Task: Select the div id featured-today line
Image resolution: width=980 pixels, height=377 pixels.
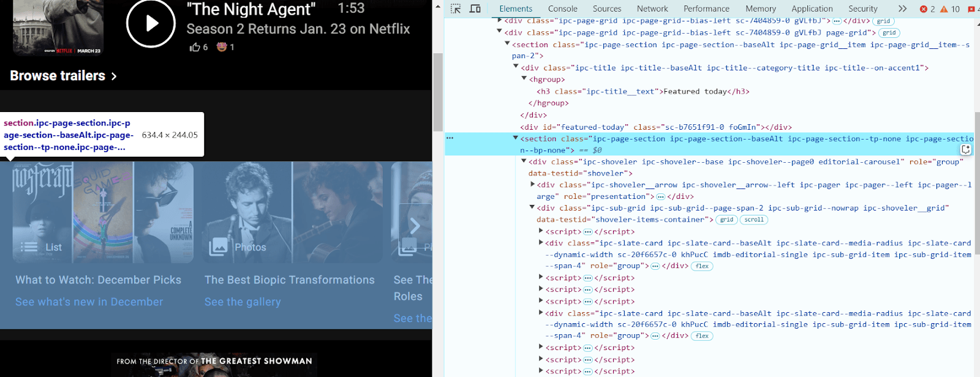Action: 656,127
